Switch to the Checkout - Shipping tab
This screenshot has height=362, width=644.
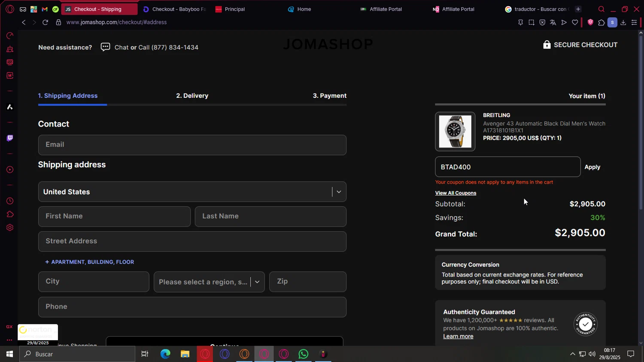tap(99, 9)
